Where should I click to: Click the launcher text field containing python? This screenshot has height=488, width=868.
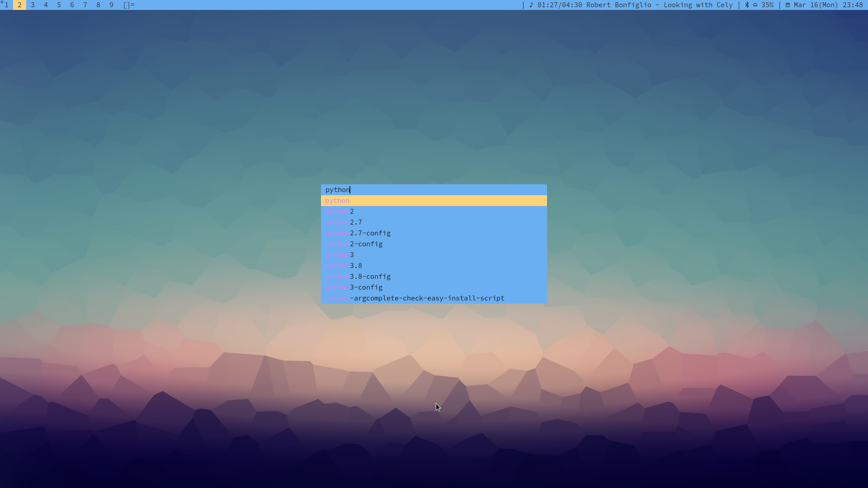point(433,190)
